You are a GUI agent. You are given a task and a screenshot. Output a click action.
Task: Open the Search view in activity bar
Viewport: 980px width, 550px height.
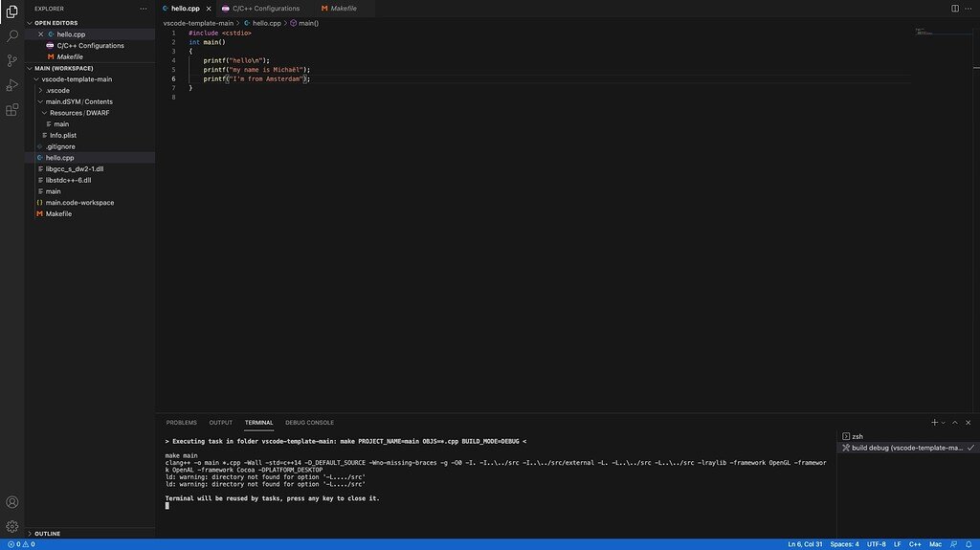[11, 35]
